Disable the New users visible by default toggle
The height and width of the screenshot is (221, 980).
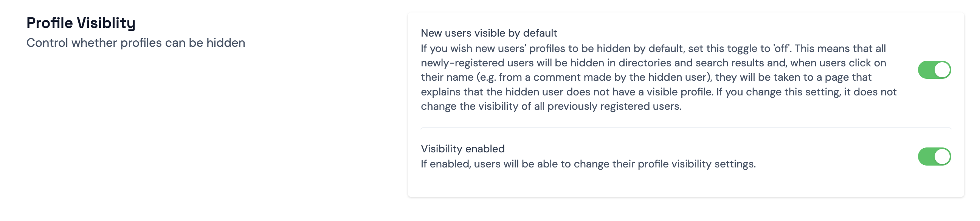point(934,70)
